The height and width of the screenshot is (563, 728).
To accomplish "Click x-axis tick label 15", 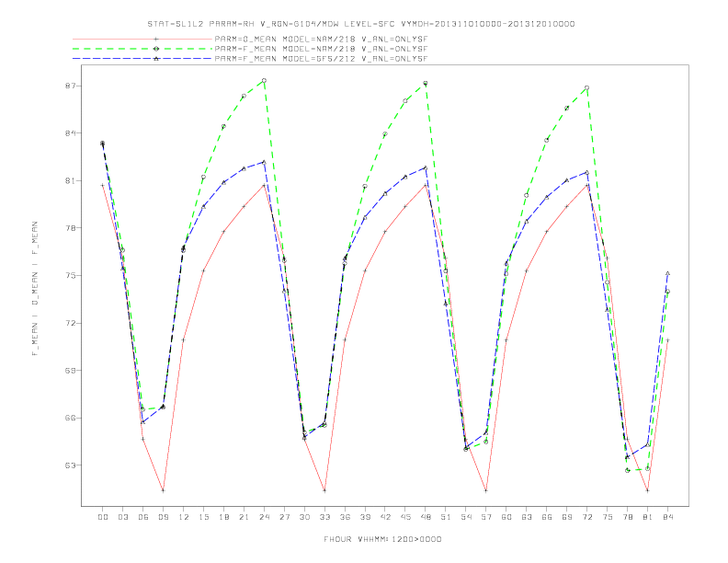I will (203, 517).
